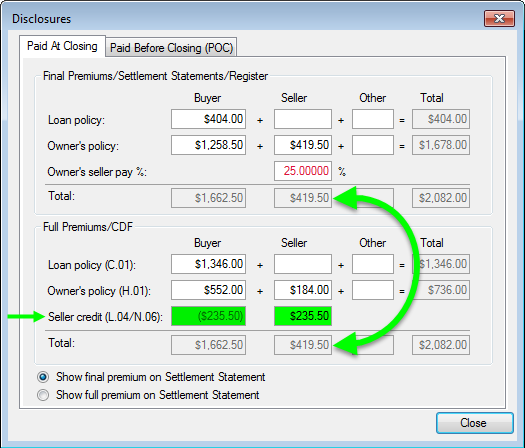Close the Disclosures dialog with X
The width and height of the screenshot is (525, 448).
499,18
